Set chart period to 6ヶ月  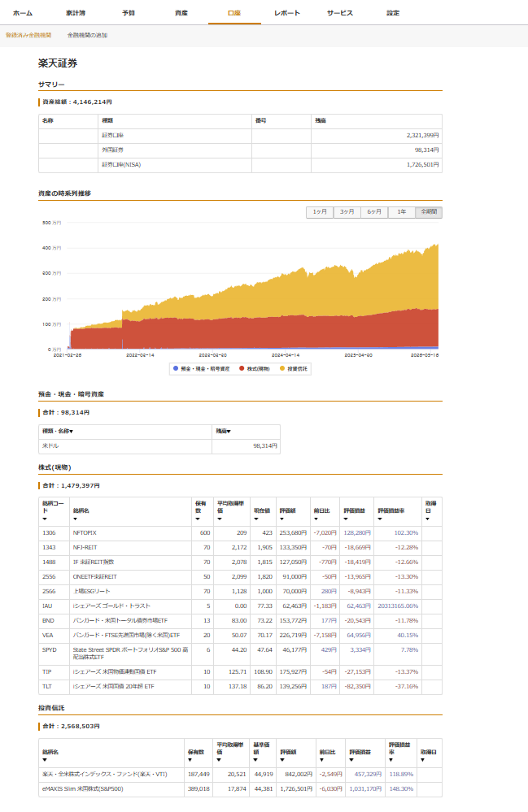tap(374, 212)
